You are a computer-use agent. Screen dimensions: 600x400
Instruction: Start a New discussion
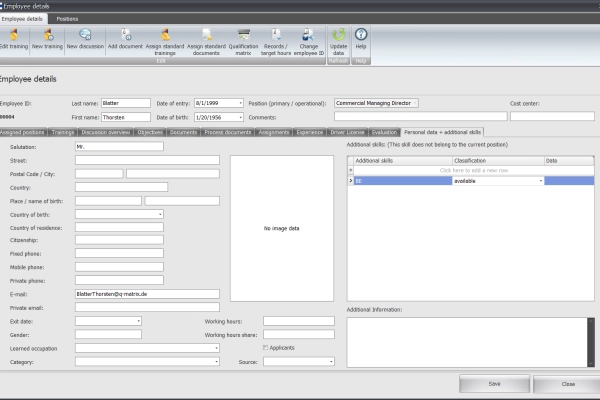pos(86,36)
